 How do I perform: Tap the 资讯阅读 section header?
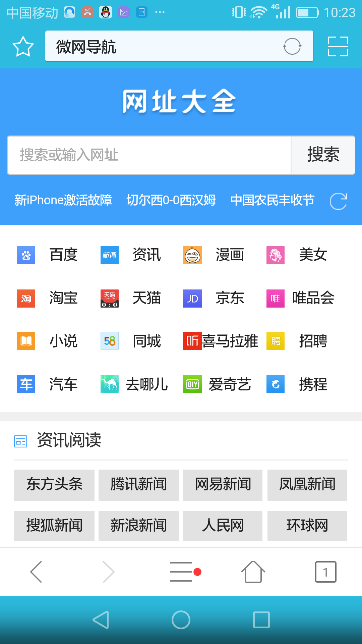click(x=69, y=440)
